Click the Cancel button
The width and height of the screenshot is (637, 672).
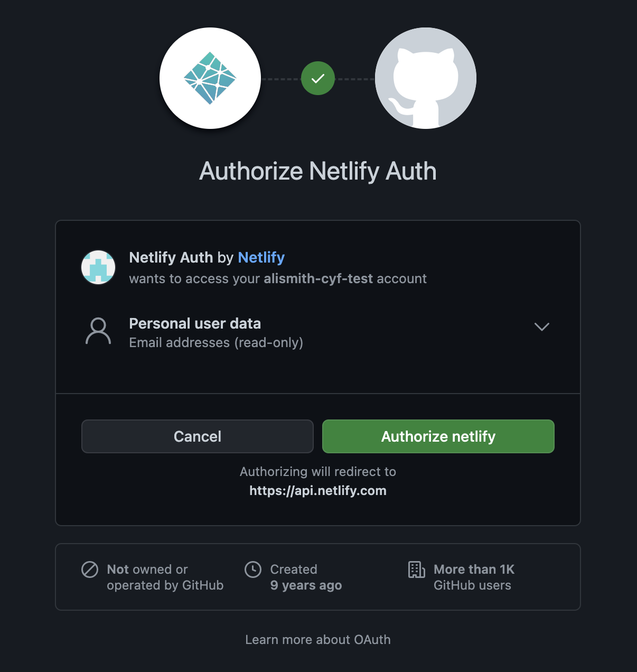(197, 436)
